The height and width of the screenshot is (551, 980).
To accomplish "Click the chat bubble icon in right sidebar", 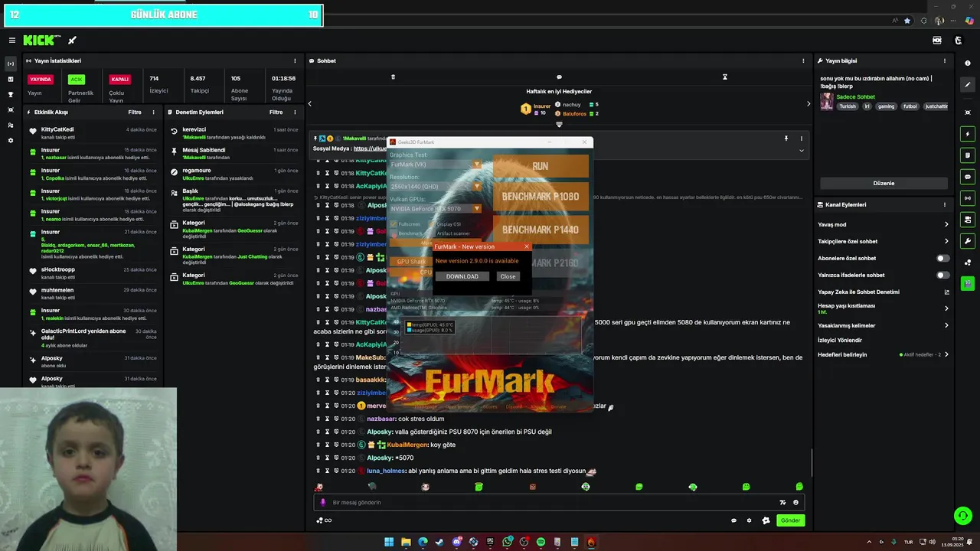I will [x=968, y=177].
